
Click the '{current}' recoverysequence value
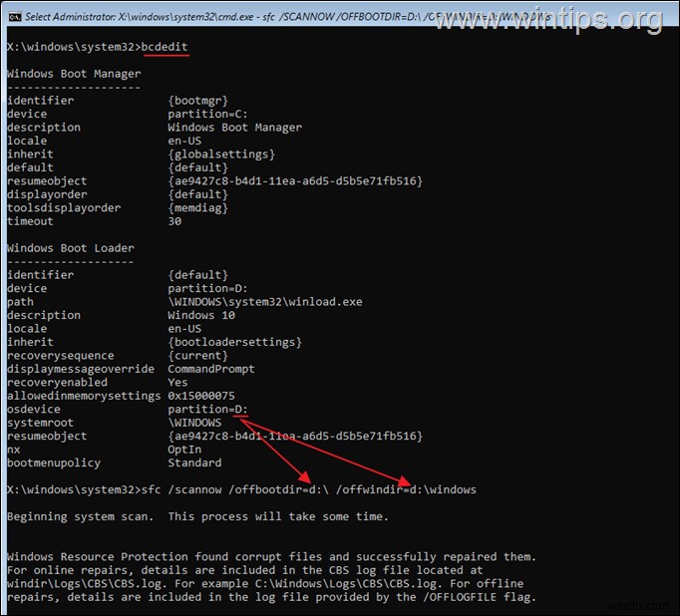[x=197, y=356]
